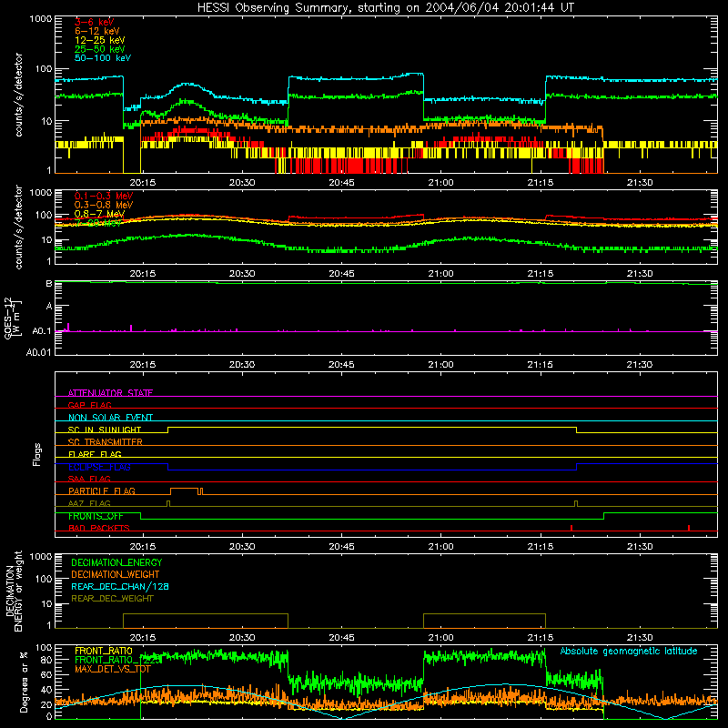Select the SC_IN_SUNLIGHT flag label
Screen dimensions: 728x728
105,430
